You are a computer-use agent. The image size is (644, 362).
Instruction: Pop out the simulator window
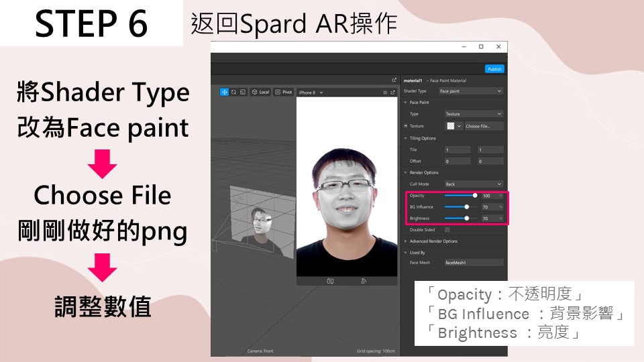[392, 93]
